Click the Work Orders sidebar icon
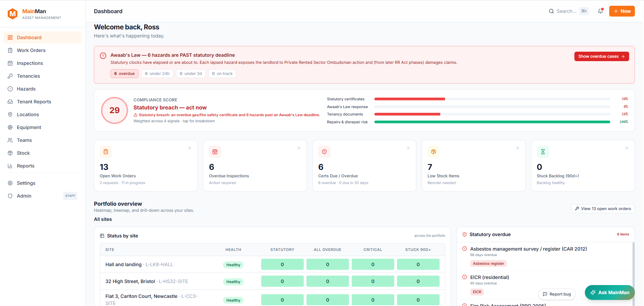Image resolution: width=644 pixels, height=306 pixels. click(x=10, y=50)
